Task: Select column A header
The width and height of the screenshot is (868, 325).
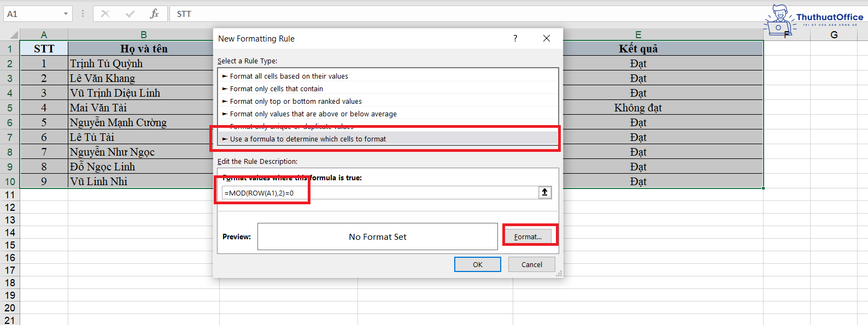Action: tap(44, 35)
